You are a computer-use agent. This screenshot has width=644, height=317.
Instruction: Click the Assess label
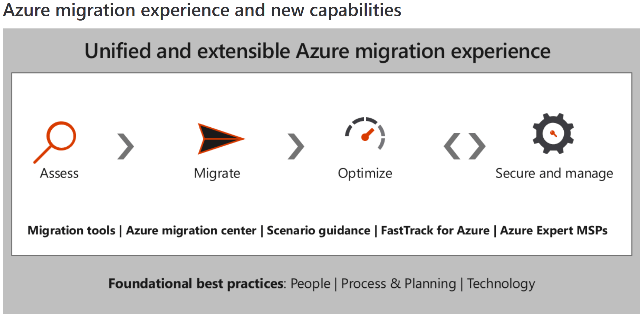coord(59,173)
